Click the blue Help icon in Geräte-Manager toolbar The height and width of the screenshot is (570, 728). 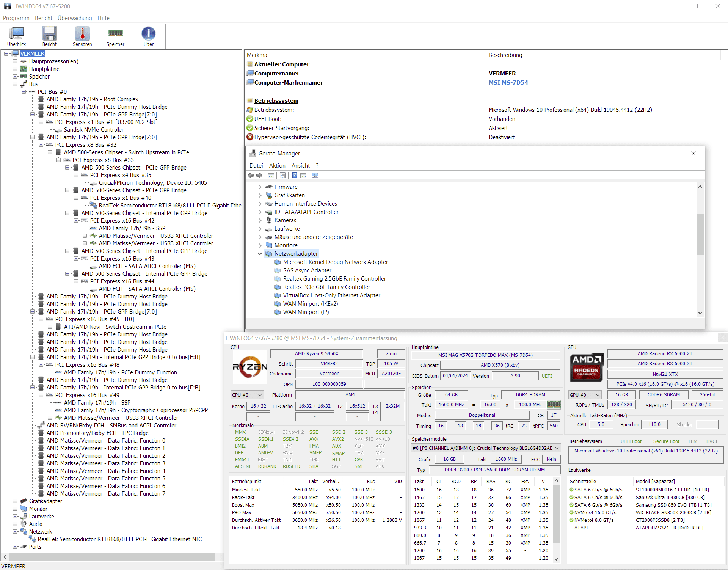tap(294, 175)
